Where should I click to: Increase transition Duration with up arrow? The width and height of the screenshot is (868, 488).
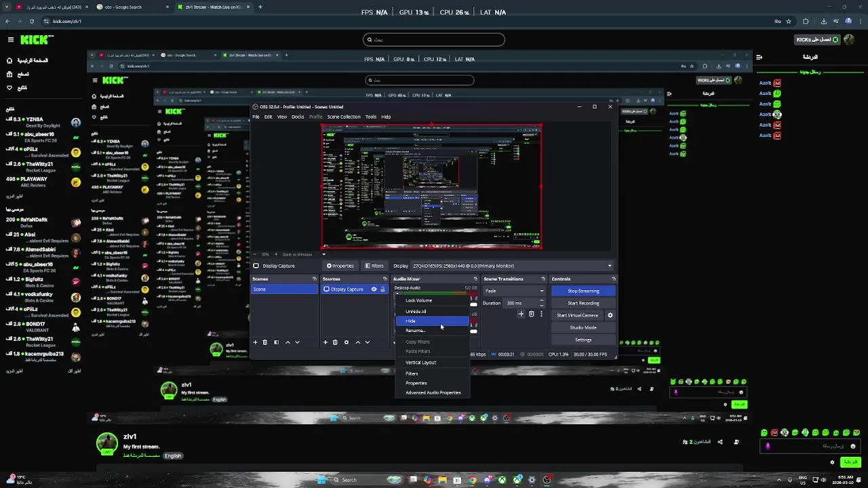(541, 301)
